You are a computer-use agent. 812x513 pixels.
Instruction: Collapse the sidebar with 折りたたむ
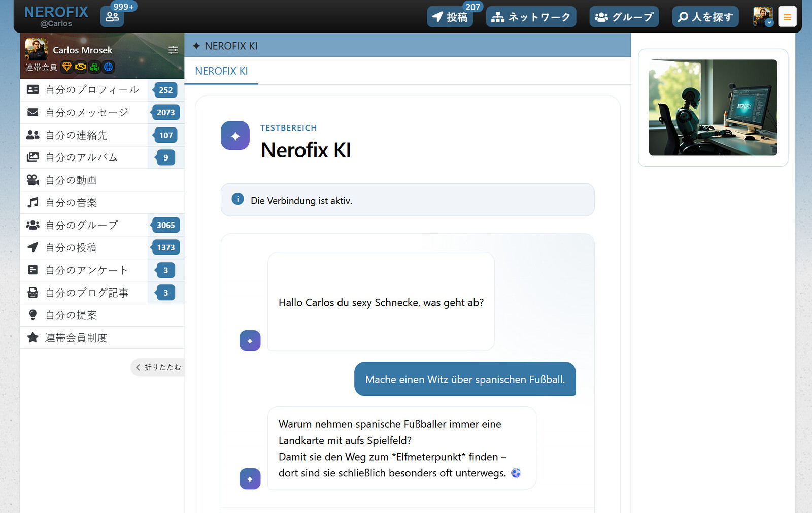click(158, 367)
